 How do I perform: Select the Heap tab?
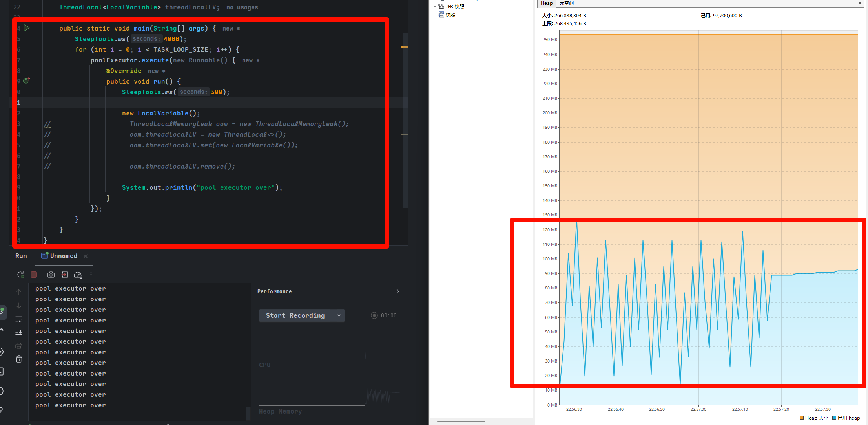click(546, 3)
